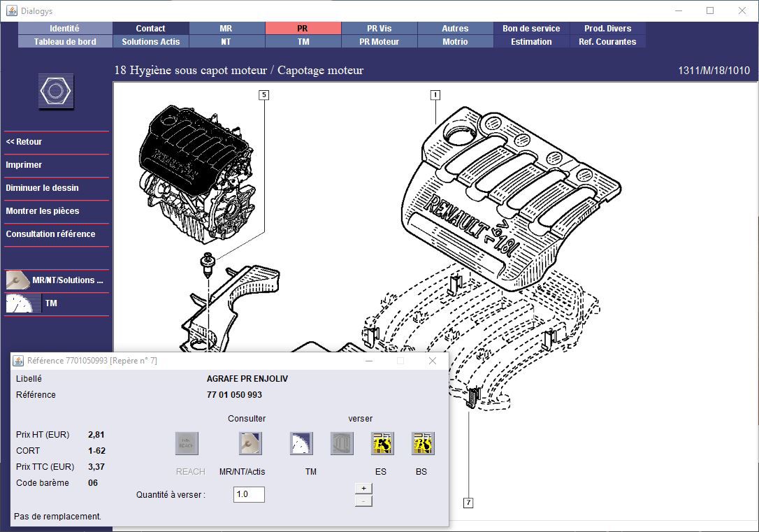Viewport: 759px width, 532px height.
Task: Open the MR/NT/Actis wrench icon in dialog
Action: point(250,443)
